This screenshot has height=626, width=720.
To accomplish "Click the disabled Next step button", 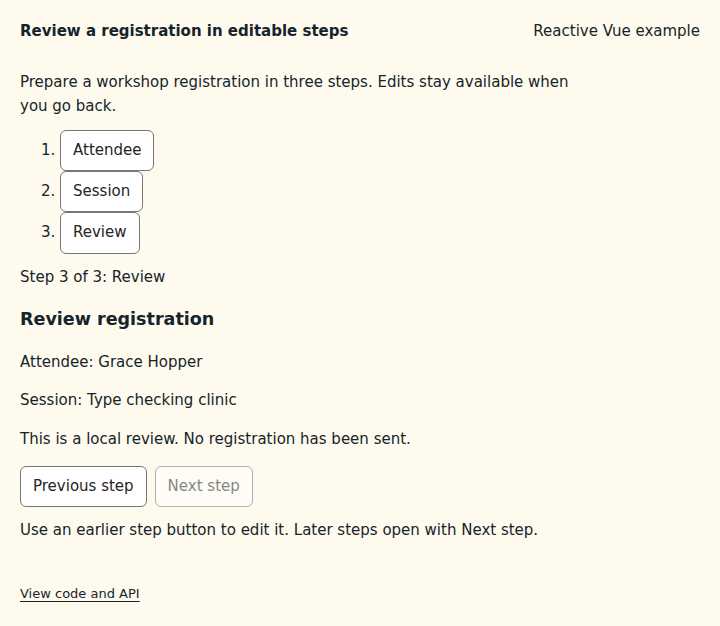I will click(x=204, y=486).
